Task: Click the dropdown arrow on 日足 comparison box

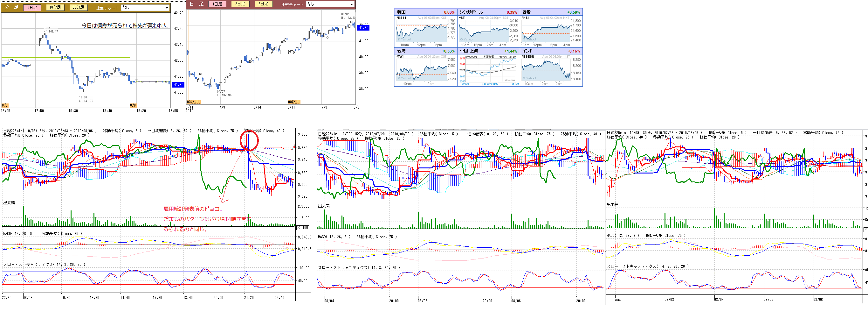Action: pos(352,4)
